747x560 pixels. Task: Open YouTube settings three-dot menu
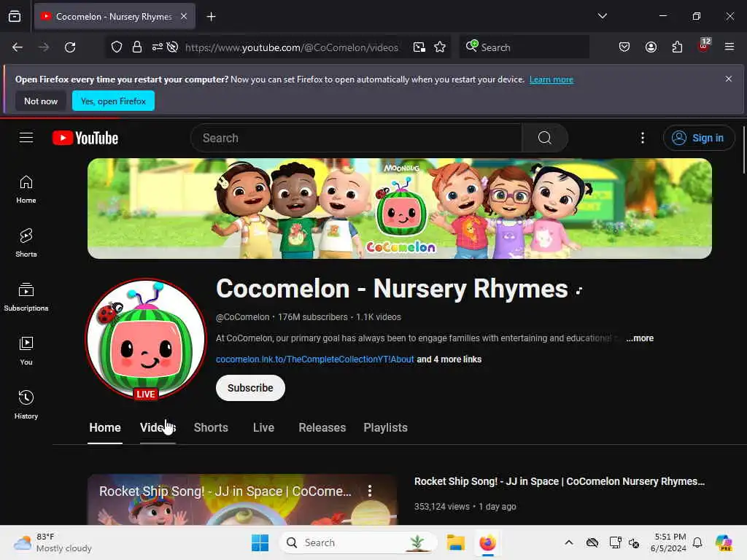pyautogui.click(x=643, y=138)
